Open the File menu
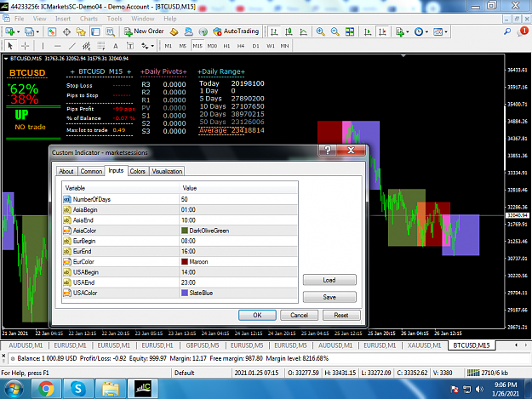The image size is (532, 399). (19, 19)
